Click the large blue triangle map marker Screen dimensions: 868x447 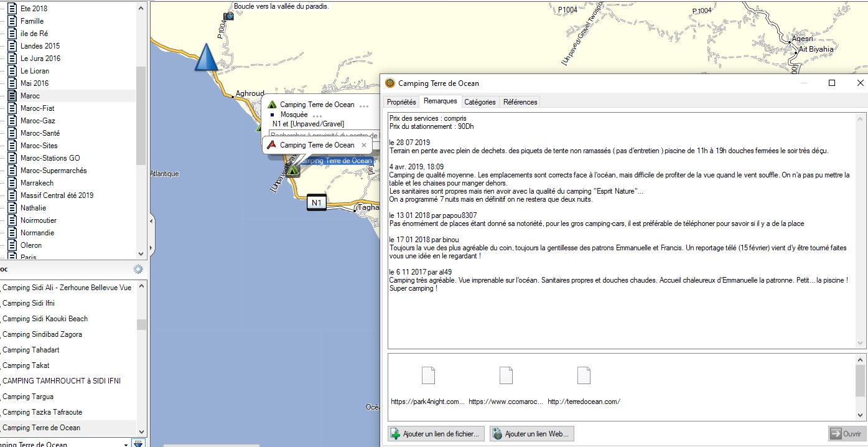206,57
